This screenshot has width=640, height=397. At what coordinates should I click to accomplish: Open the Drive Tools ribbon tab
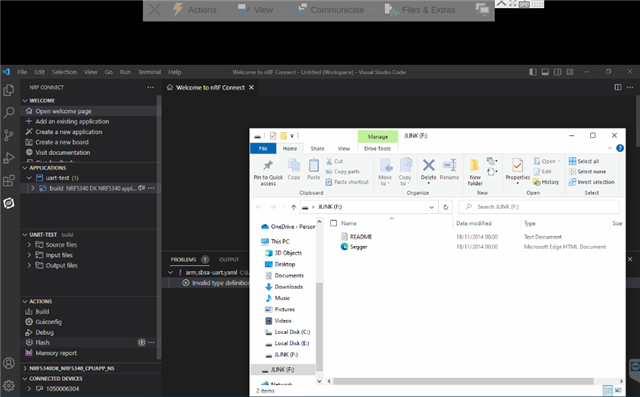tap(377, 149)
